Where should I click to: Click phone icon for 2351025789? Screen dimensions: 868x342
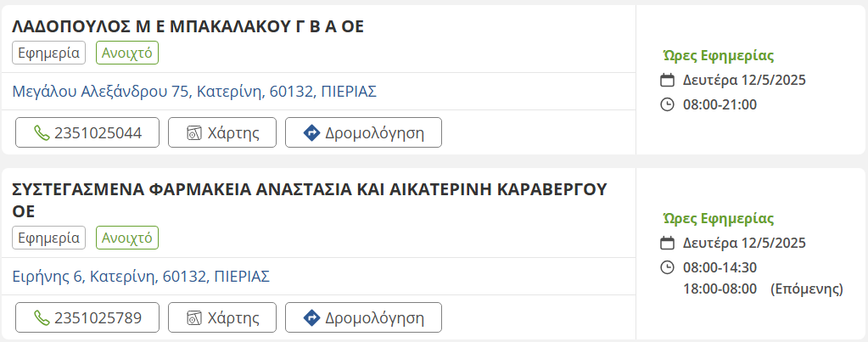pos(42,317)
